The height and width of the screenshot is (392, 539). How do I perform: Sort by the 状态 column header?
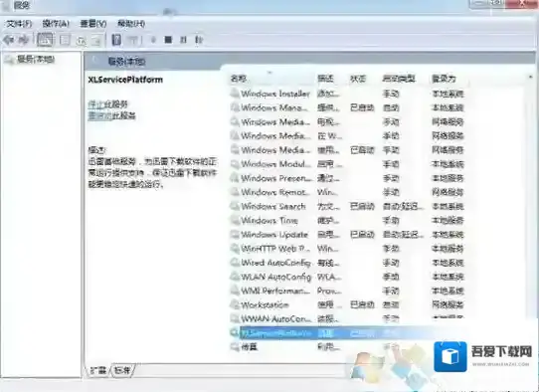(x=358, y=79)
